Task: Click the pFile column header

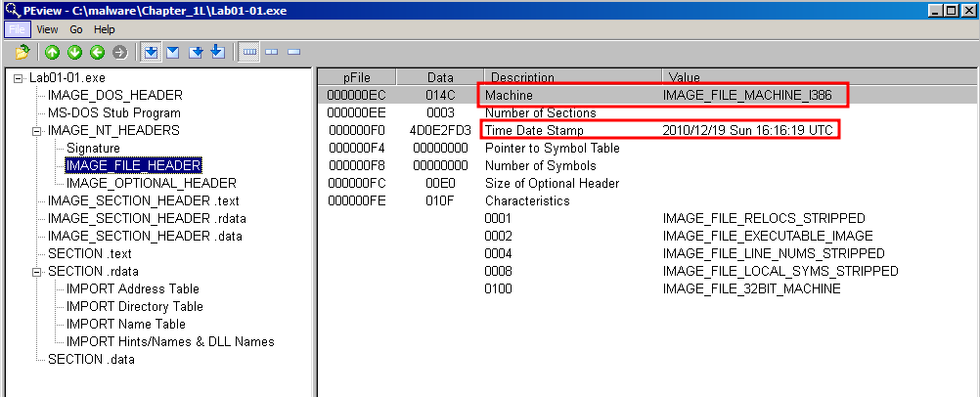Action: 357,77
